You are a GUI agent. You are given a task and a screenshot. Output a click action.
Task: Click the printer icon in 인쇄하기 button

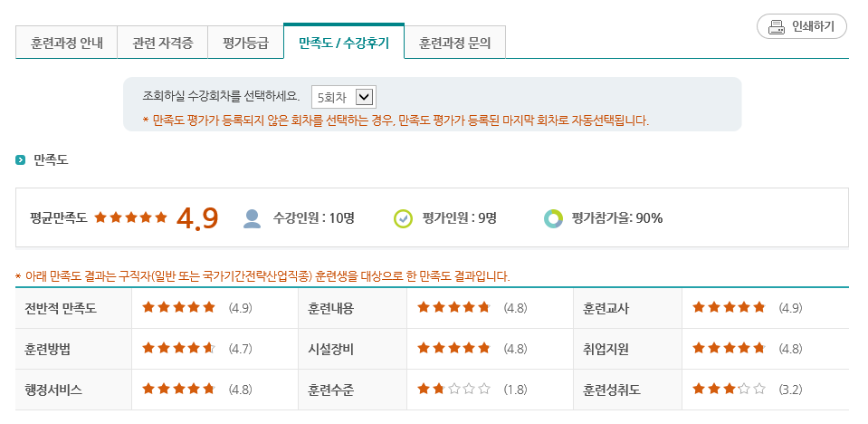pos(777,26)
